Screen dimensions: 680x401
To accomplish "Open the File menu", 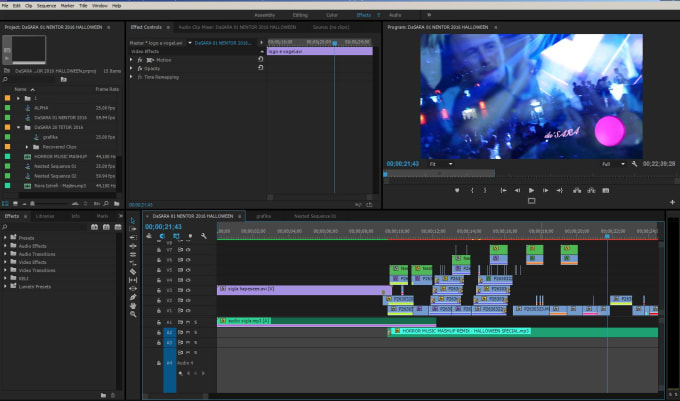I will coord(5,6).
